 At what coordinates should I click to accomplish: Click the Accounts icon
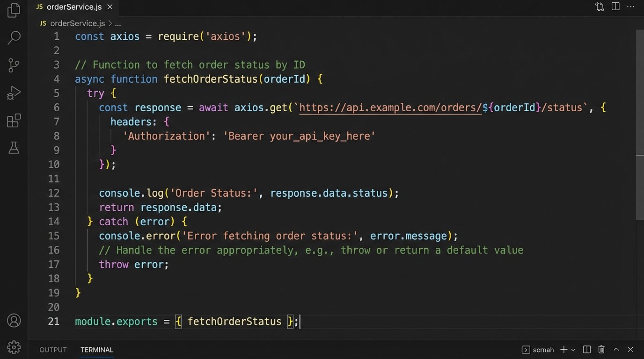coord(14,321)
